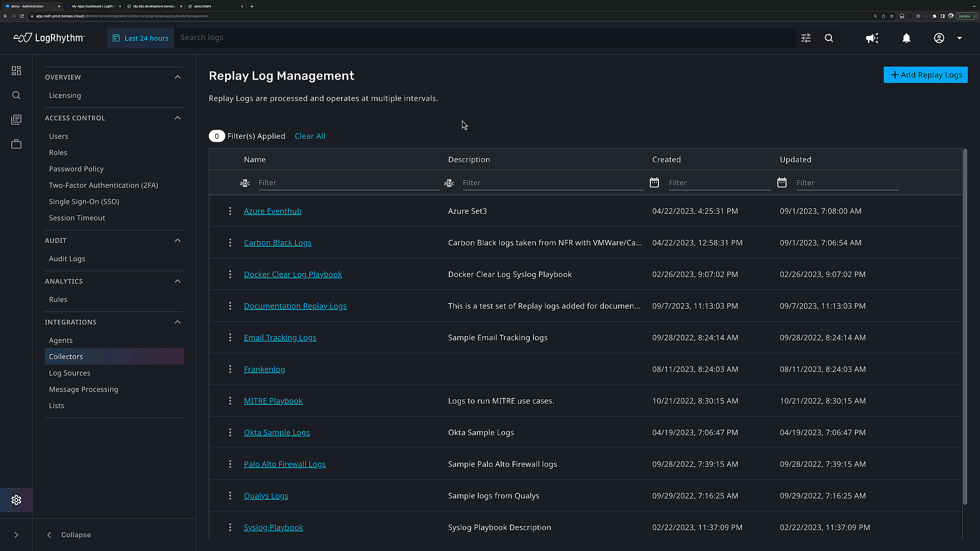Click the briefcase cases icon in left rail

pyautogui.click(x=16, y=144)
